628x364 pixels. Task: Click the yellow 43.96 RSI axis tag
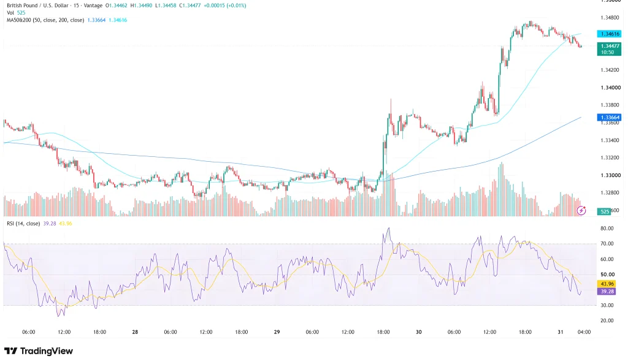tap(607, 284)
